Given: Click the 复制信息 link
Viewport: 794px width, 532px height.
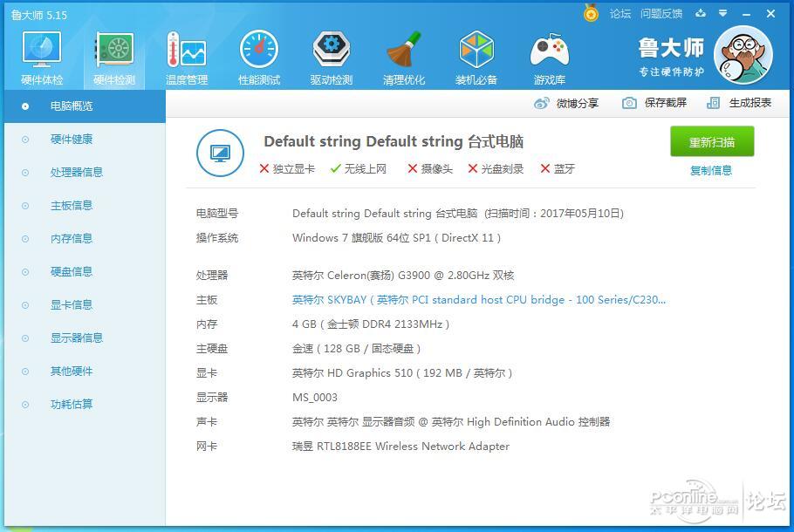Looking at the screenshot, I should (711, 170).
